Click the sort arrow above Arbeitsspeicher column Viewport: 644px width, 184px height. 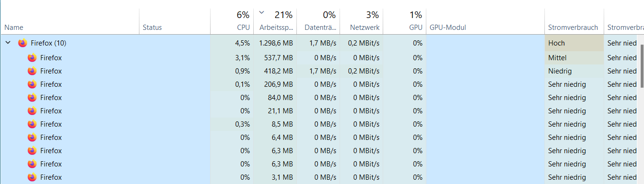click(261, 13)
